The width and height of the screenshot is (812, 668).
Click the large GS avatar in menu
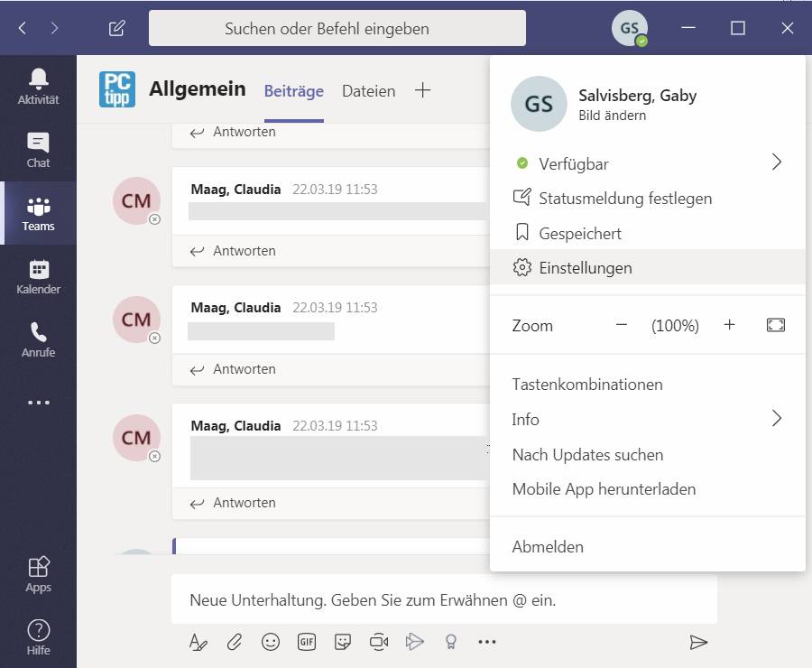click(x=539, y=104)
